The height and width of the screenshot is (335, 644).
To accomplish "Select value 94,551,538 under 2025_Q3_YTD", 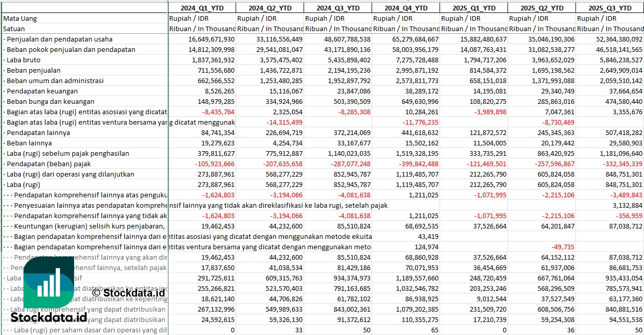I will point(626,319).
